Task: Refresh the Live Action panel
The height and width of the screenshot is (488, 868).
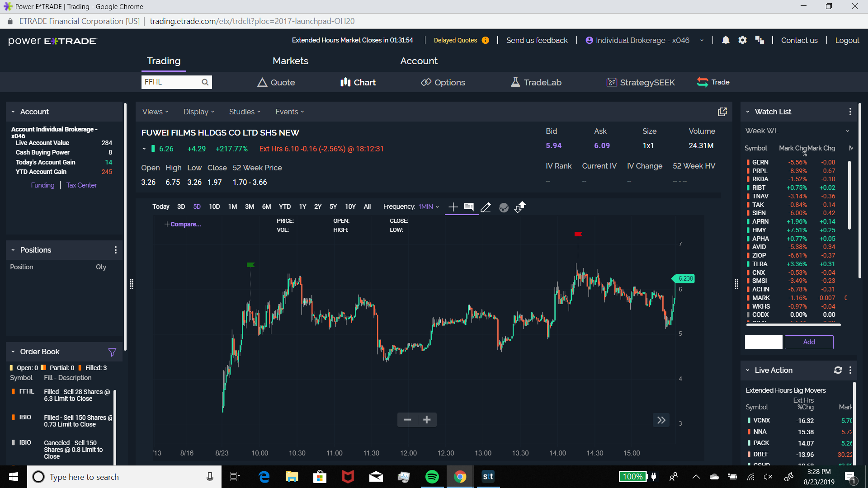Action: tap(838, 370)
